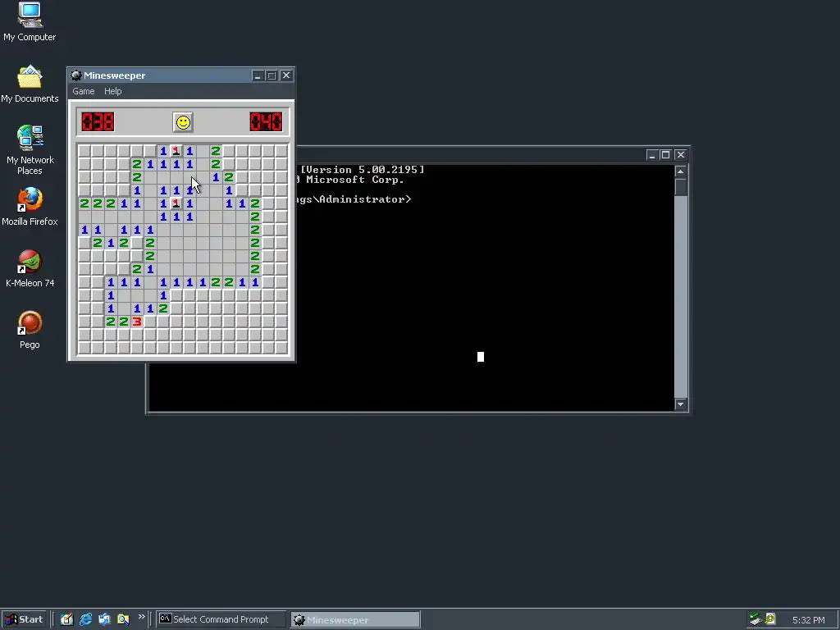Expand the Quick Launch overflow chevron
Screen dimensions: 840x630
pyautogui.click(x=141, y=617)
